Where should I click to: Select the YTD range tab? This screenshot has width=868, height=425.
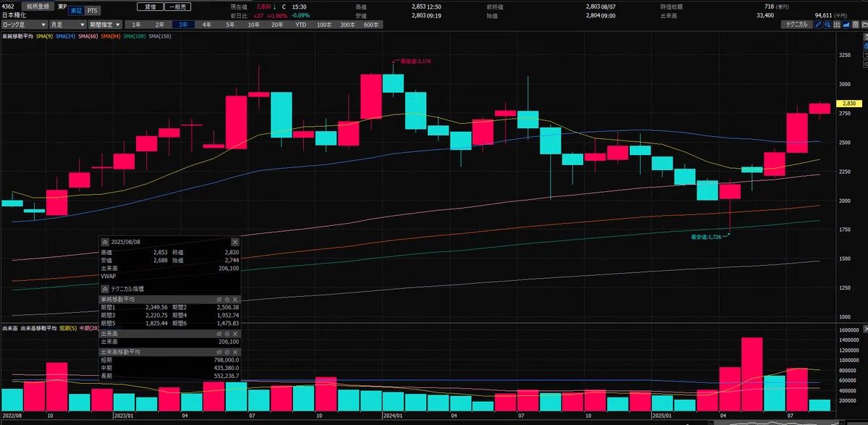(301, 25)
